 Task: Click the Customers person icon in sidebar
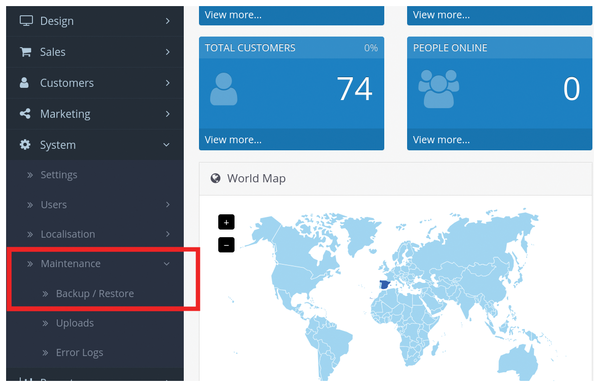tap(24, 83)
